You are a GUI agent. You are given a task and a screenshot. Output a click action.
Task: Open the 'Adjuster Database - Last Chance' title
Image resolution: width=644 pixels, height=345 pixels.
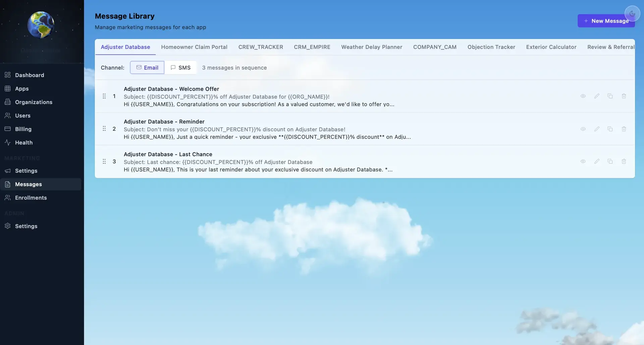tap(168, 154)
